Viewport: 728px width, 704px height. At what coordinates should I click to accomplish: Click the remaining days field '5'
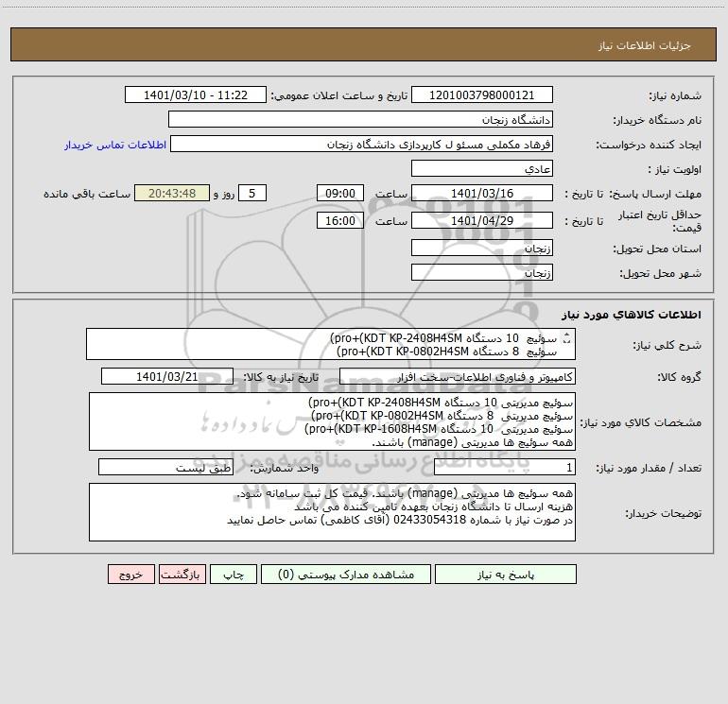coord(252,193)
